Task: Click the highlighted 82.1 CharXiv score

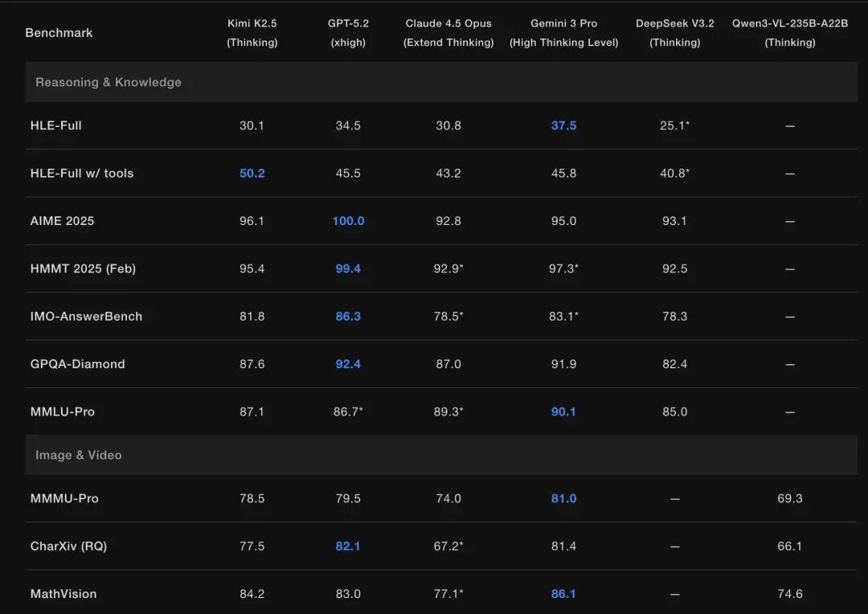Action: pos(348,546)
